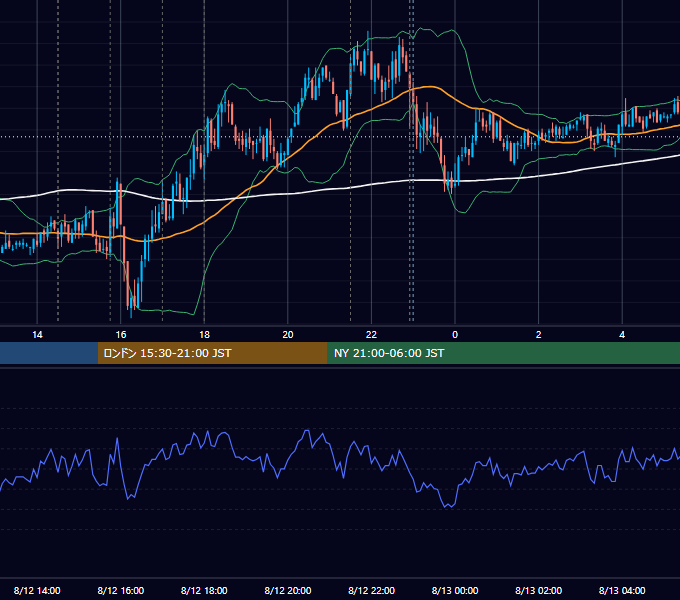Viewport: 680px width, 600px height.
Task: Click hour label 22 on price chart axis
Action: pos(372,335)
